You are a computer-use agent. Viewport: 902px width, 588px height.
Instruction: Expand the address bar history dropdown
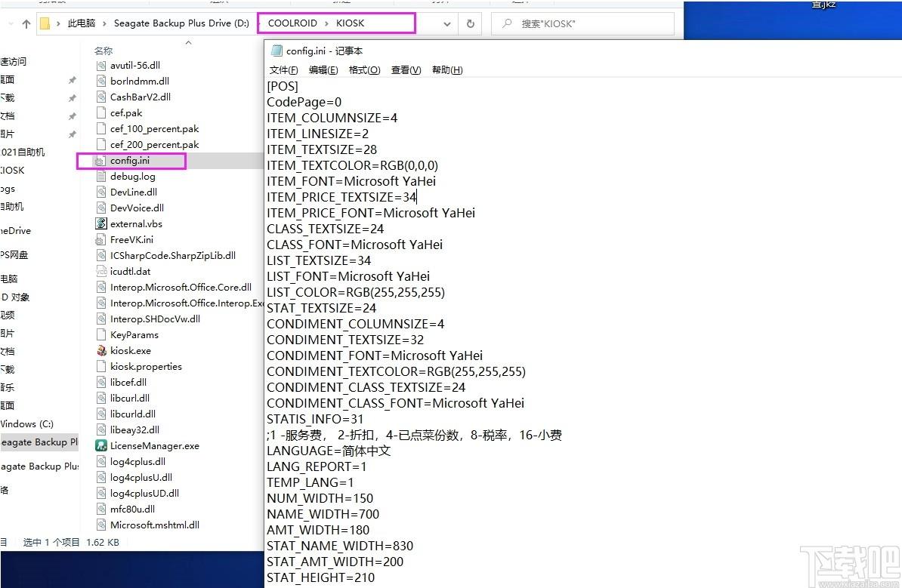tap(447, 24)
